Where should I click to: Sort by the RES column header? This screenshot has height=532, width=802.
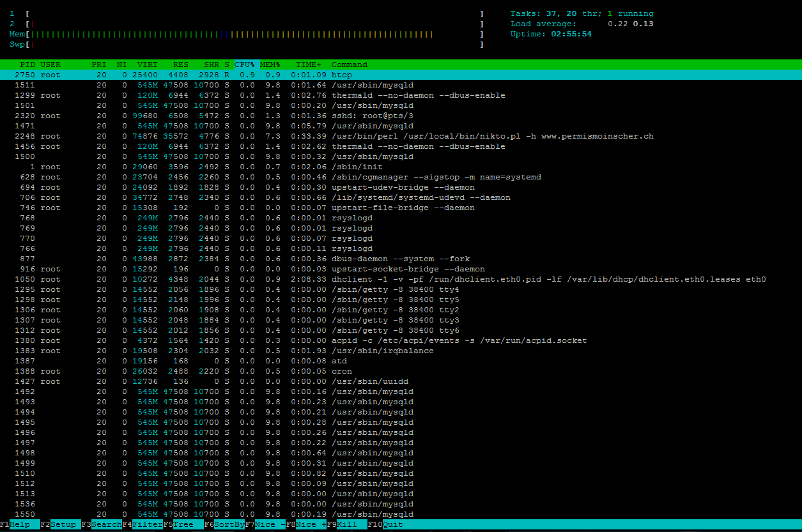point(180,65)
